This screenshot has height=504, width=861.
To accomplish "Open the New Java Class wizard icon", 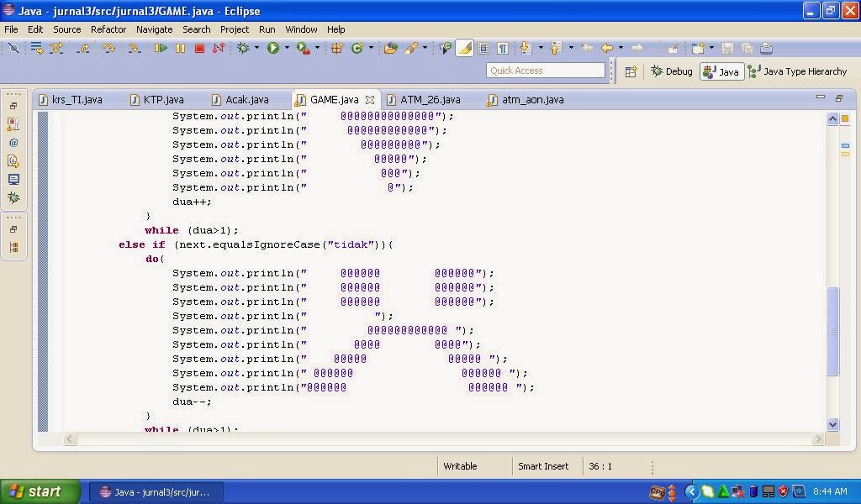I will pos(357,49).
